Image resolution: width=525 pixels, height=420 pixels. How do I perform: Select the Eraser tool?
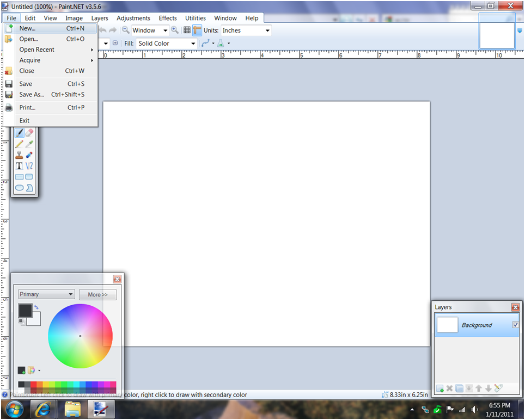coord(29,132)
